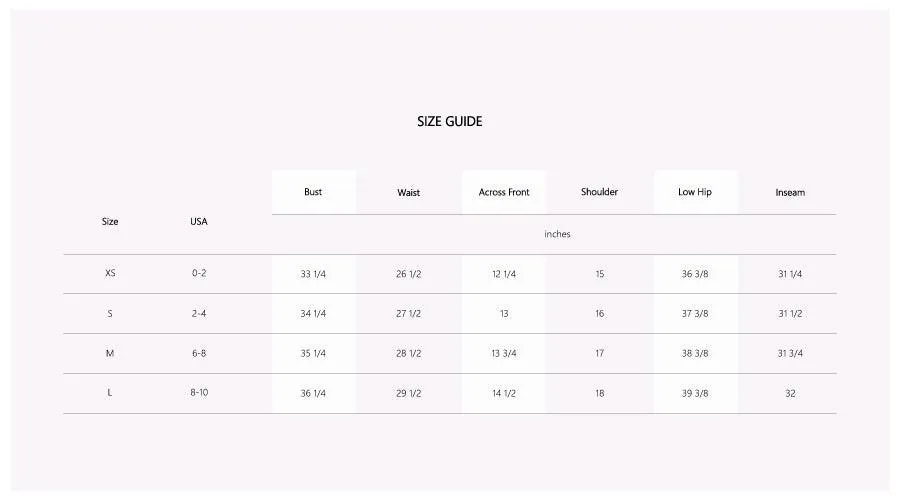Select the 27 1/2 waist measurement
Screen dimensions: 900x500
pyautogui.click(x=408, y=313)
